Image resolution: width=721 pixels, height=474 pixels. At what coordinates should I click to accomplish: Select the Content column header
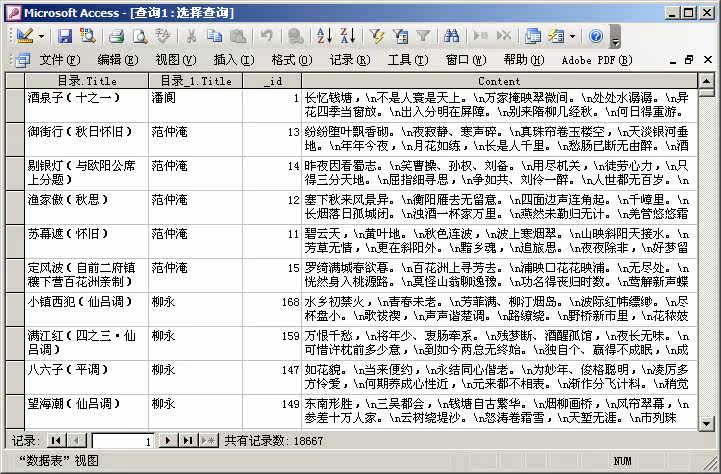(x=499, y=81)
